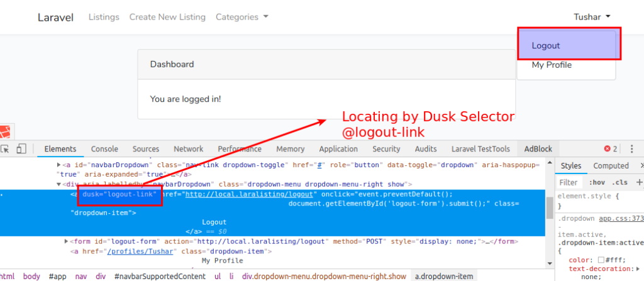Image resolution: width=644 pixels, height=281 pixels.
Task: Click the My Profile text node in DOM
Action: [x=222, y=260]
